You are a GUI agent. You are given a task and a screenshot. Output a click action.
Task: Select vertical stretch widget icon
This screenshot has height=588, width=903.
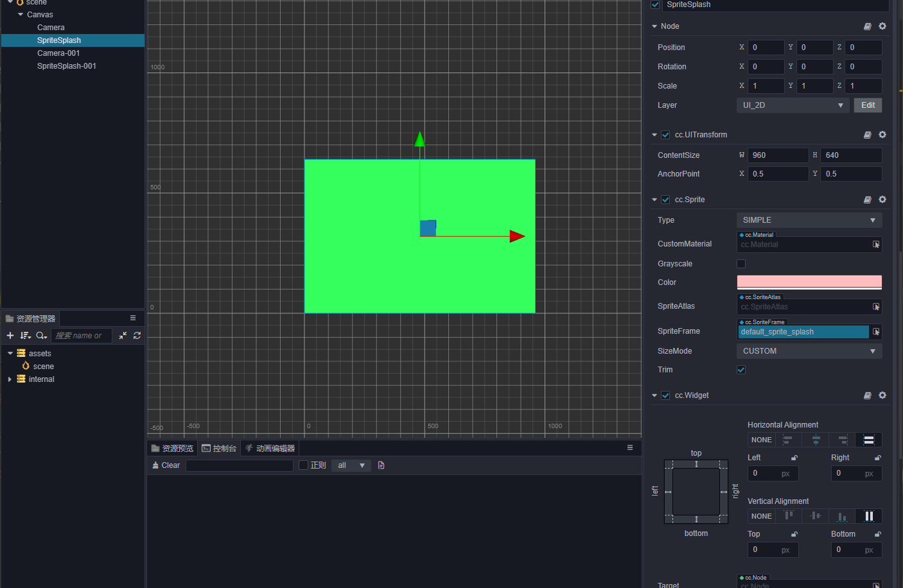click(x=869, y=516)
